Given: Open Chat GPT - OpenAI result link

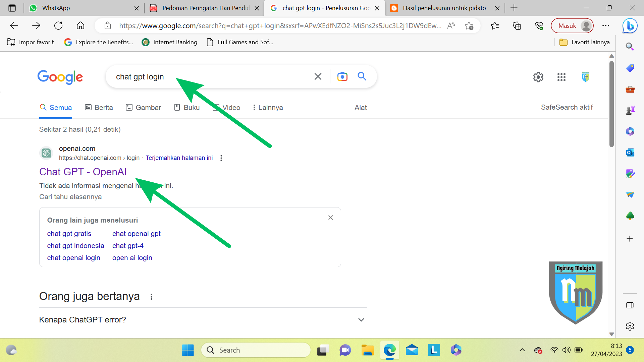Looking at the screenshot, I should [83, 172].
